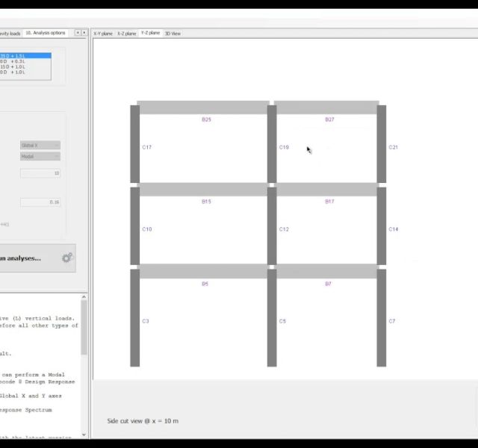478x448 pixels.
Task: Open the Global X direction dropdown
Action: [40, 146]
